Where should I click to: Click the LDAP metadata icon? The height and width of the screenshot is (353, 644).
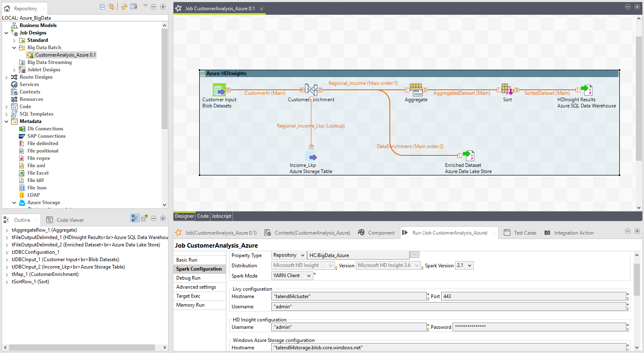point(22,195)
